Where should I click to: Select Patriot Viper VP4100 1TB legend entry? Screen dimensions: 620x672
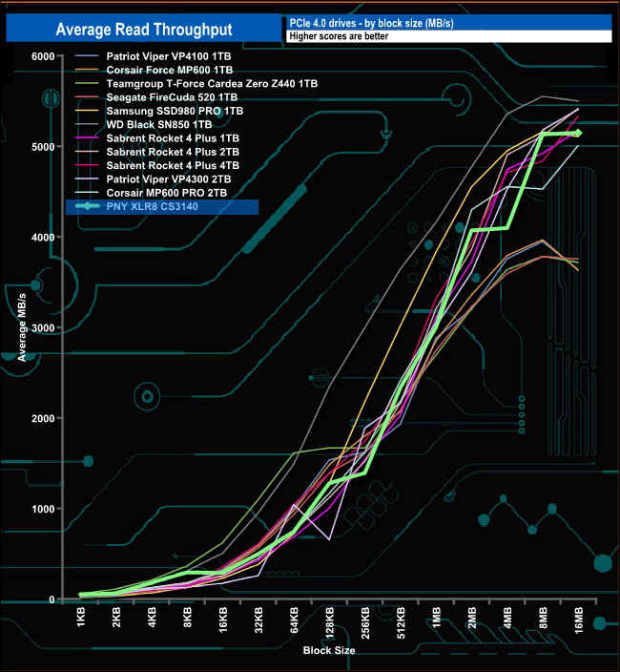point(153,56)
